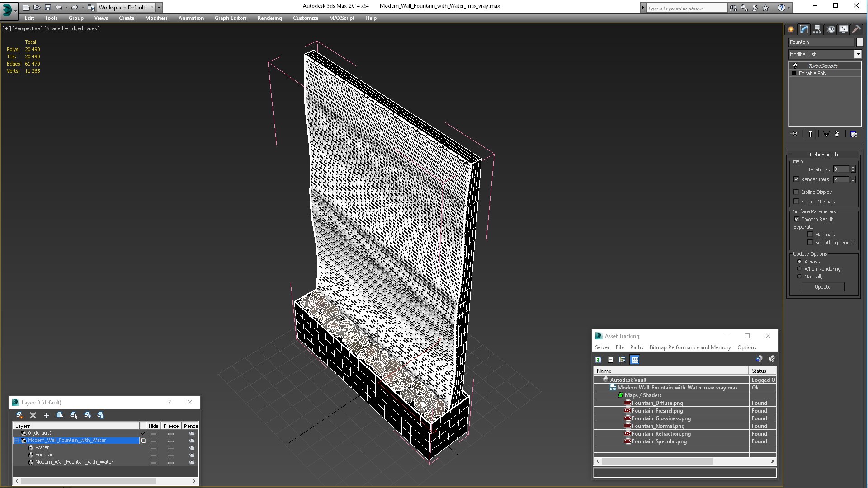Click the Iterations value field
Image resolution: width=868 pixels, height=488 pixels.
841,169
